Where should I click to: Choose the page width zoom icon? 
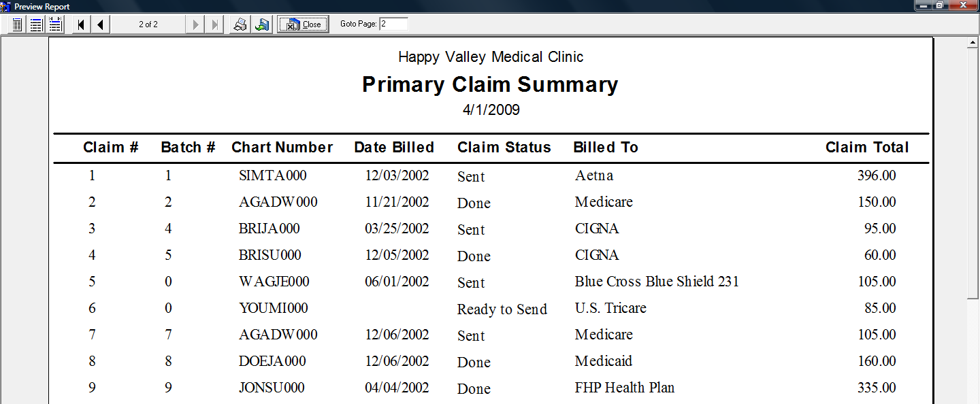(55, 24)
